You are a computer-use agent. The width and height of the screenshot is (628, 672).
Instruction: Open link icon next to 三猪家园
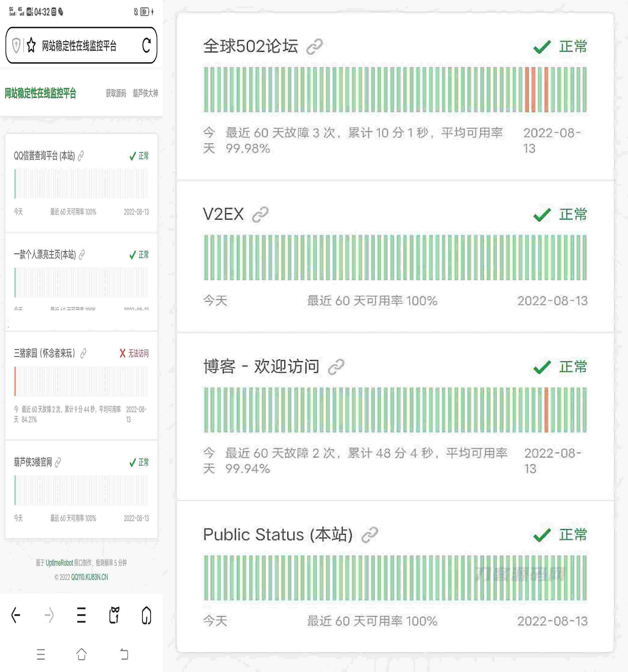83,353
